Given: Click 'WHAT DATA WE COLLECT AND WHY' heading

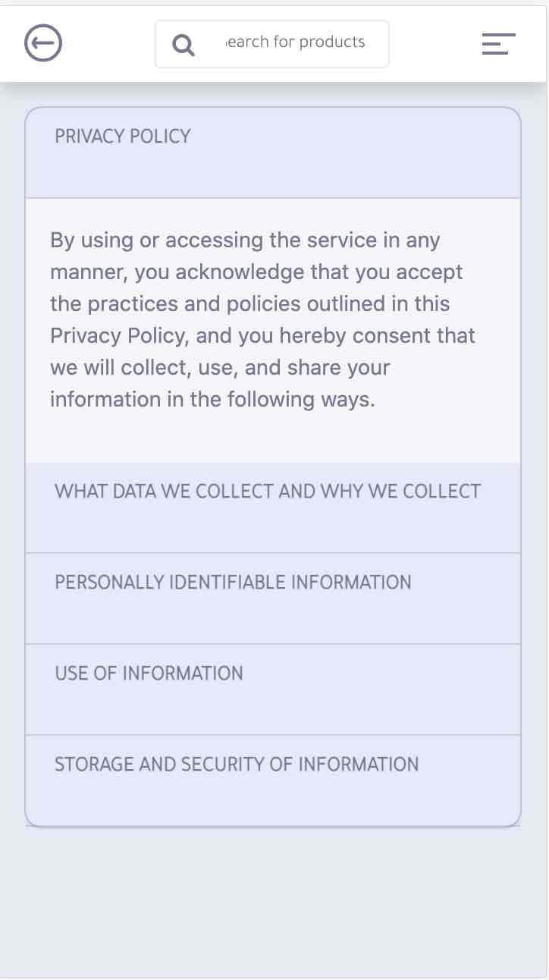Looking at the screenshot, I should pyautogui.click(x=268, y=492).
